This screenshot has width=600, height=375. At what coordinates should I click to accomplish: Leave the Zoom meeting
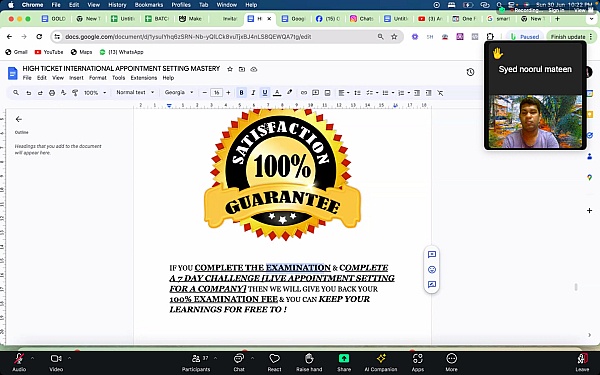[582, 362]
